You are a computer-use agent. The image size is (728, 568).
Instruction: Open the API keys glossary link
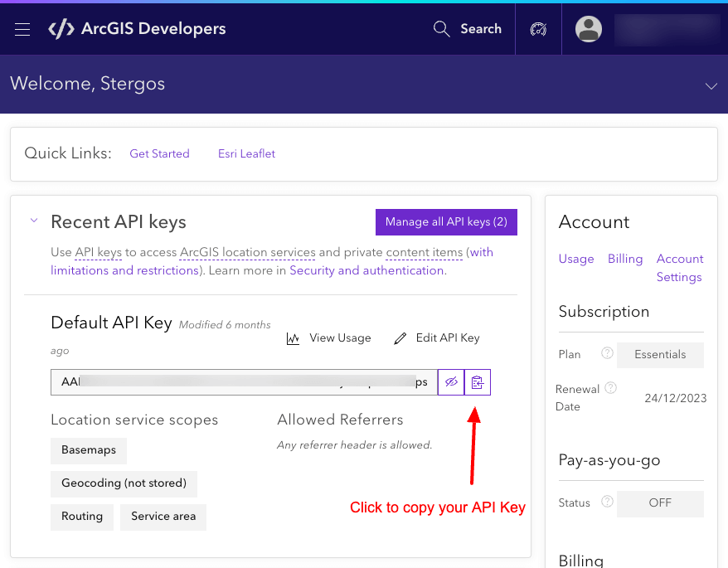99,252
